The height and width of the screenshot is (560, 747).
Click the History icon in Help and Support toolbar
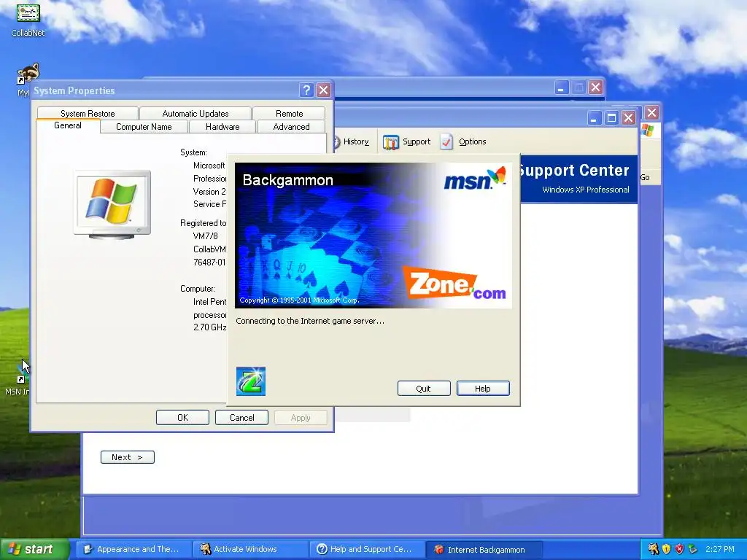(336, 142)
